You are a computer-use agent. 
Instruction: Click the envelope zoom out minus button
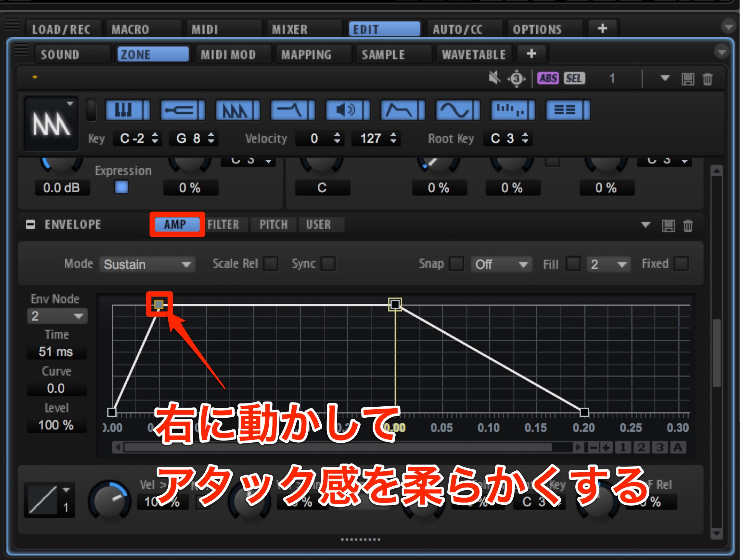[593, 447]
